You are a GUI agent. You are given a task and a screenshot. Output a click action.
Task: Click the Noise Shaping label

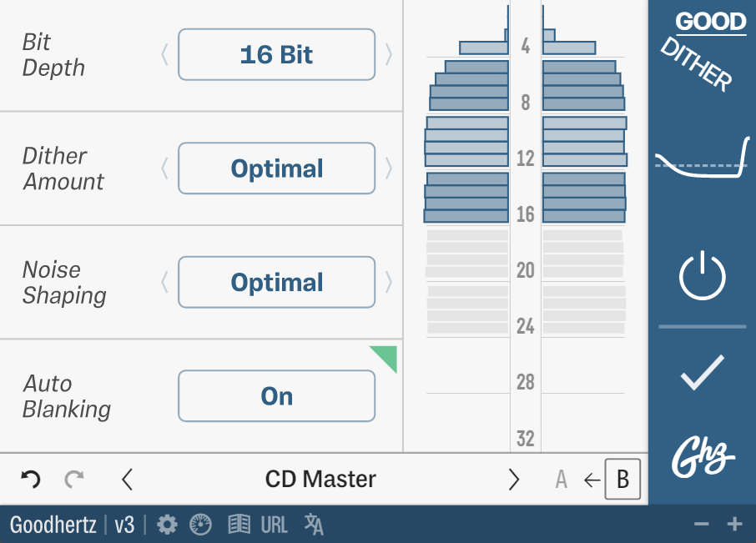coord(64,283)
